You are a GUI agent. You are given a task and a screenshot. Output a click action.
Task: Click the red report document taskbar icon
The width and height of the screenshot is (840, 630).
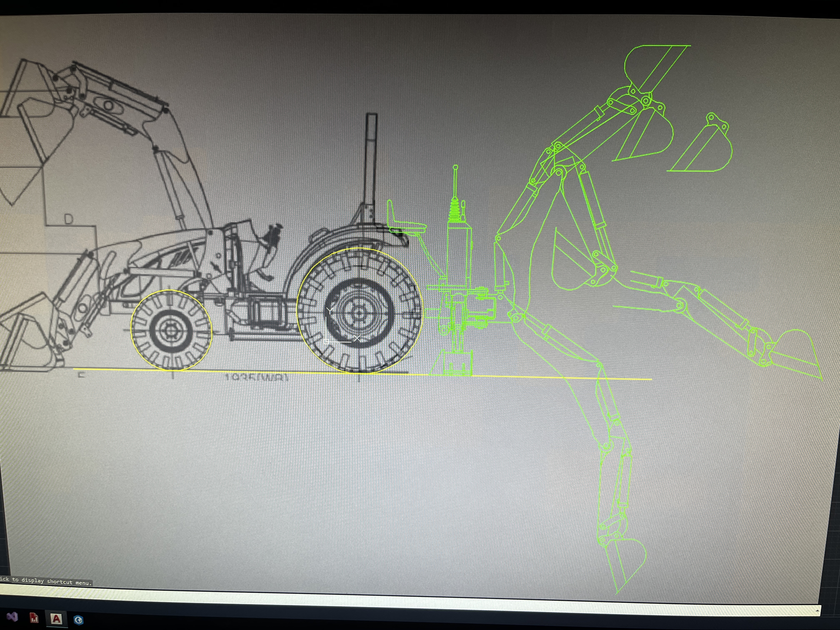pos(34,618)
